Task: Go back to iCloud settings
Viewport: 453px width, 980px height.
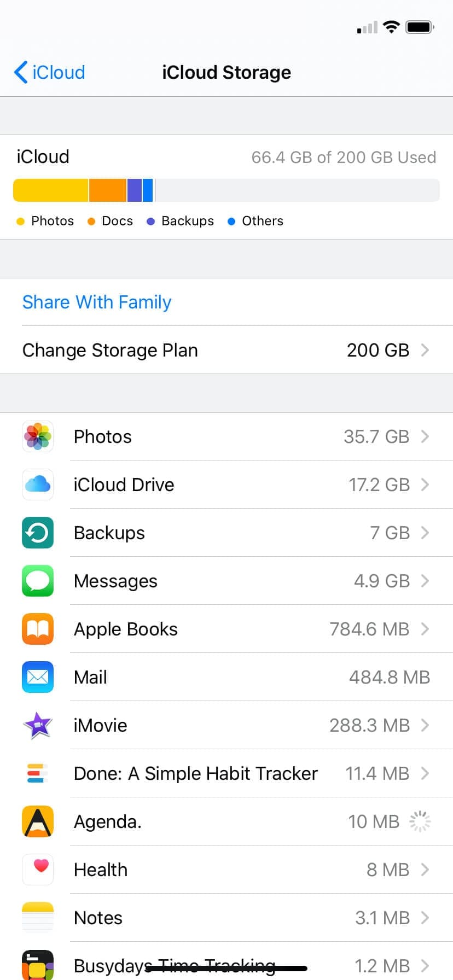Action: tap(49, 72)
